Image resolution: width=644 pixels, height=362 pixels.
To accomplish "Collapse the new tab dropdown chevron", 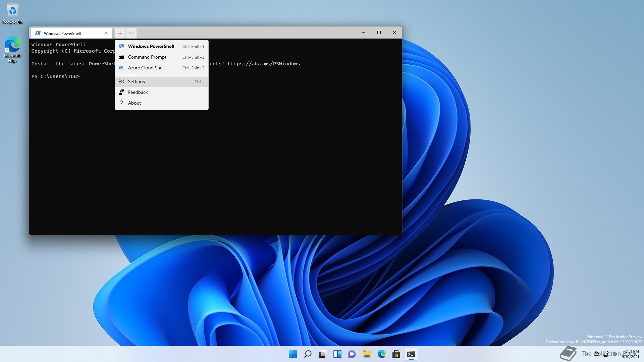I will tap(131, 33).
